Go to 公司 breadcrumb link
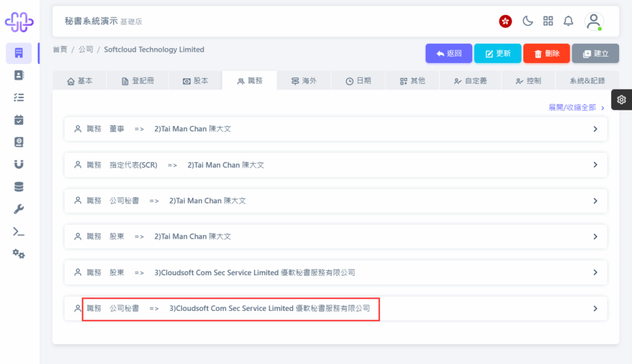 pos(86,49)
